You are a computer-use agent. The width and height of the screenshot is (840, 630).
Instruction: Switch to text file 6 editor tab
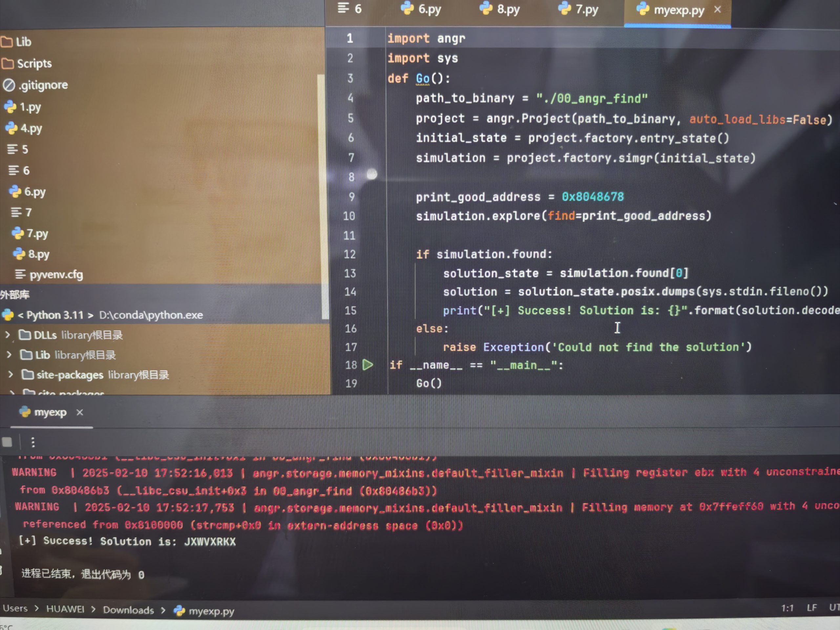(x=350, y=8)
